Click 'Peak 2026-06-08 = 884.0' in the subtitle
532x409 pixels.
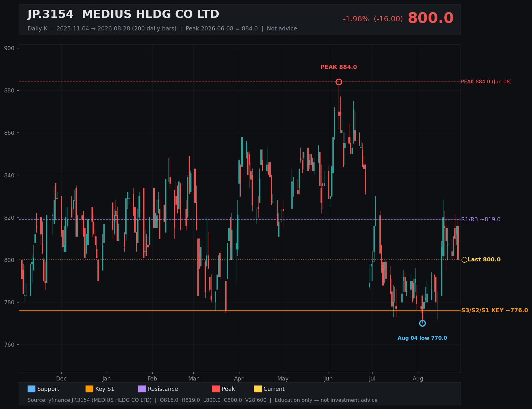[x=222, y=29]
